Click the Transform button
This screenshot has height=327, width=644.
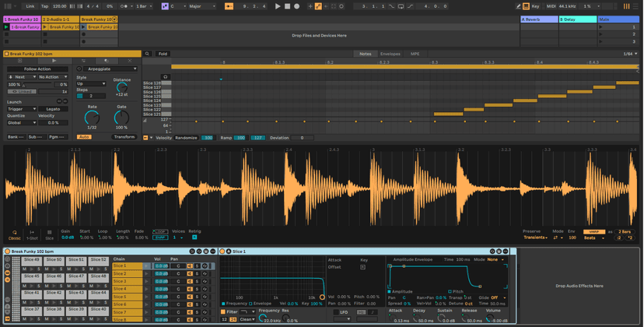click(x=124, y=137)
